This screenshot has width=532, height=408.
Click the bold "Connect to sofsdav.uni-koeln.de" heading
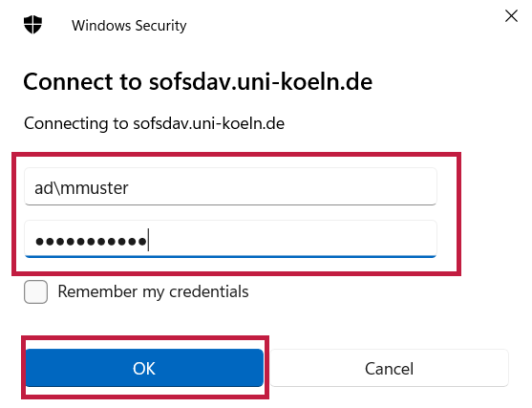pyautogui.click(x=198, y=82)
